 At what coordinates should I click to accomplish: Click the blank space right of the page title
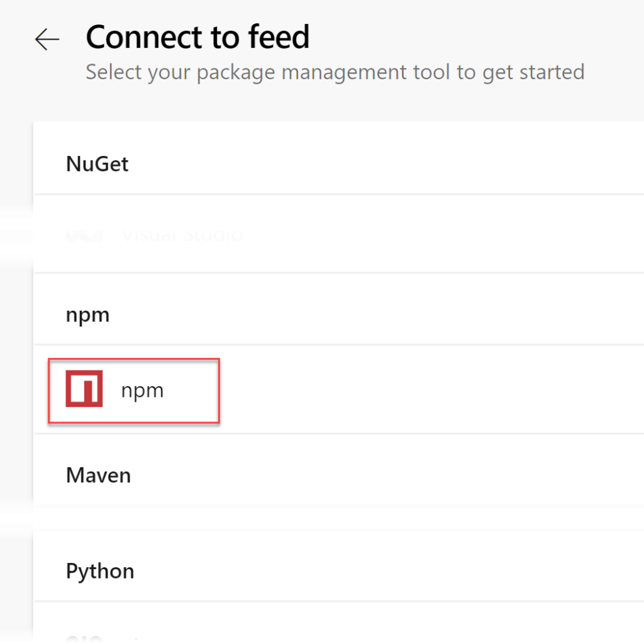pyautogui.click(x=478, y=38)
